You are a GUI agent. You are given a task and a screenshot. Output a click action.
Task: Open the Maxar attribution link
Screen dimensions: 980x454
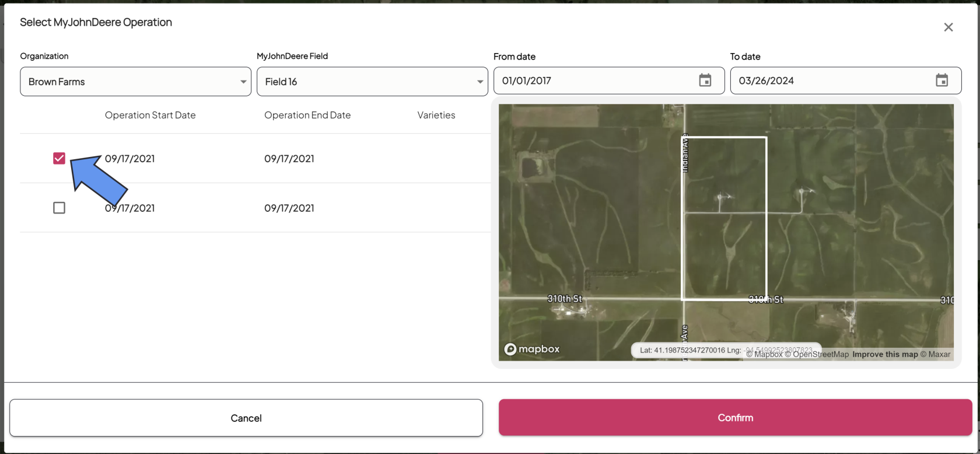coord(935,354)
